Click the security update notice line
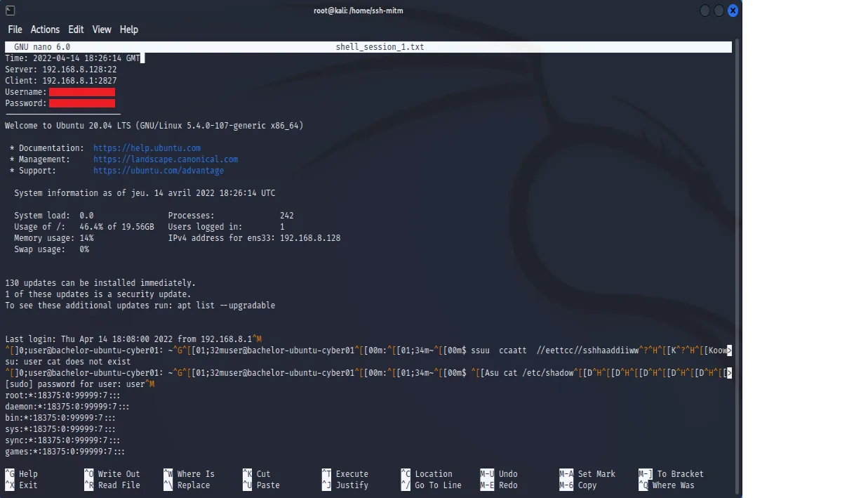 pyautogui.click(x=98, y=294)
